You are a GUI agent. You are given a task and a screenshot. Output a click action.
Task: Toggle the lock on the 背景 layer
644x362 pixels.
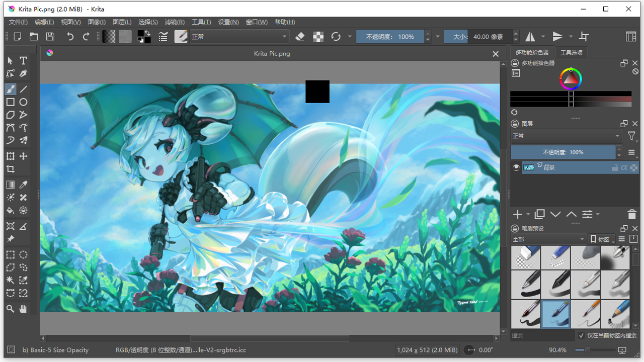pos(615,168)
